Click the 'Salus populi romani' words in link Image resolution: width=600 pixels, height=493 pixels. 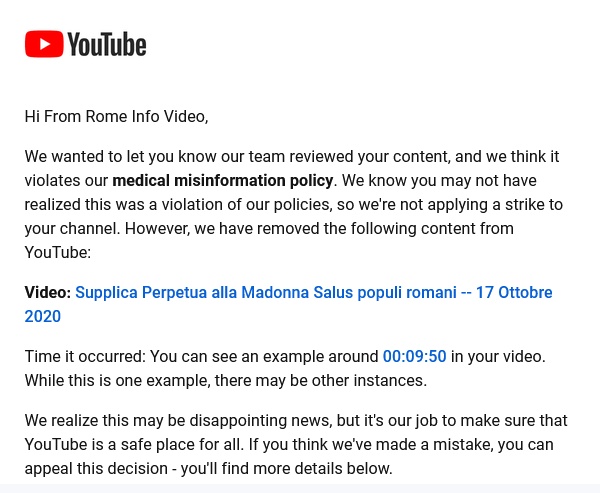385,292
